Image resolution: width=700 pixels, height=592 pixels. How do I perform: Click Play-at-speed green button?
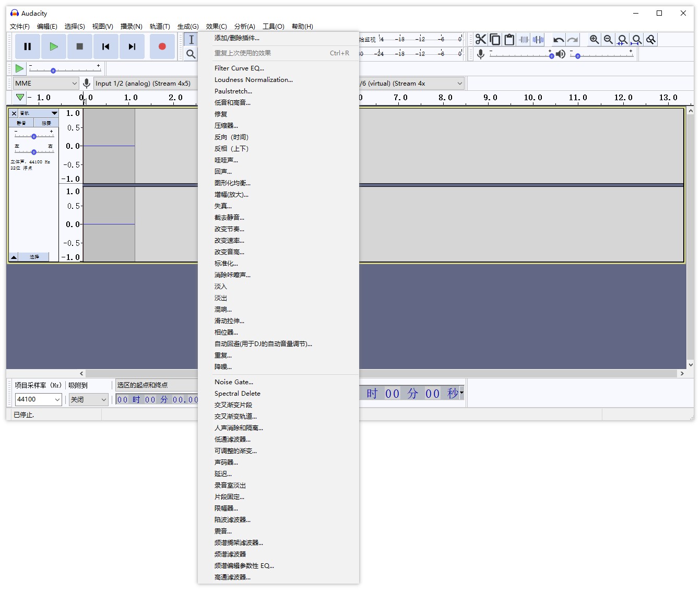19,68
